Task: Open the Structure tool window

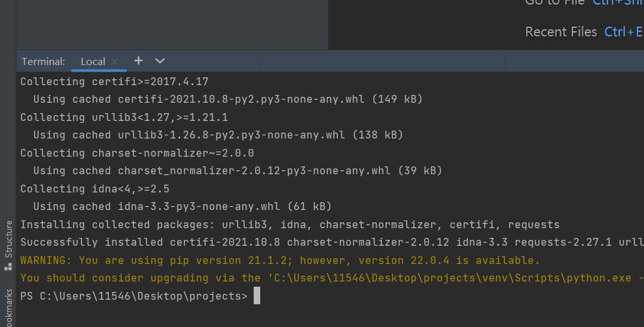Action: 8,245
